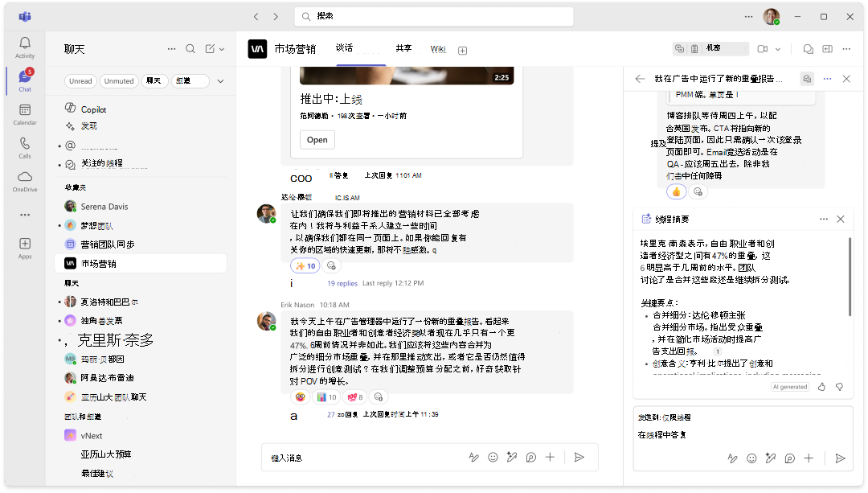Toggle the Unread filter chip
The width and height of the screenshot is (868, 493).
pos(80,81)
